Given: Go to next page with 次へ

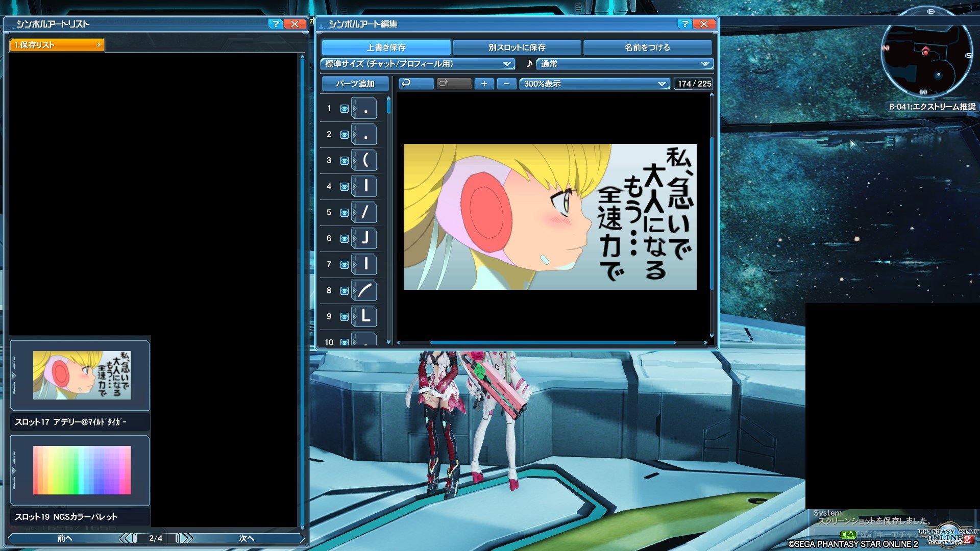Looking at the screenshot, I should [247, 538].
